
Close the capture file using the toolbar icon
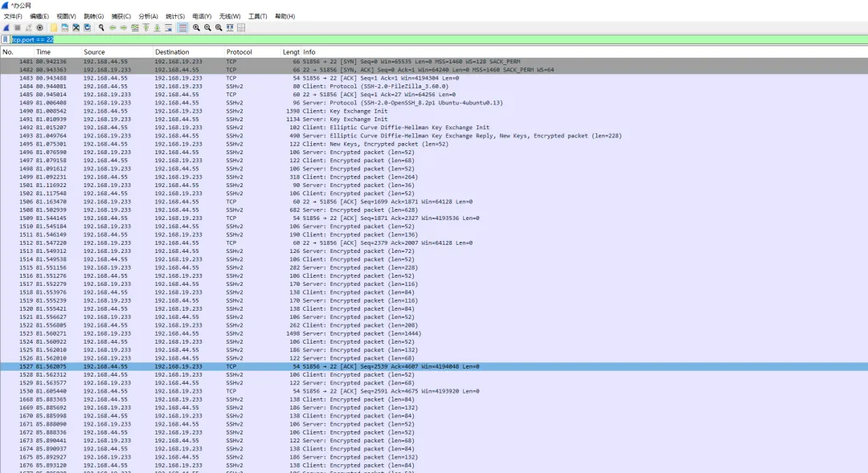click(76, 27)
